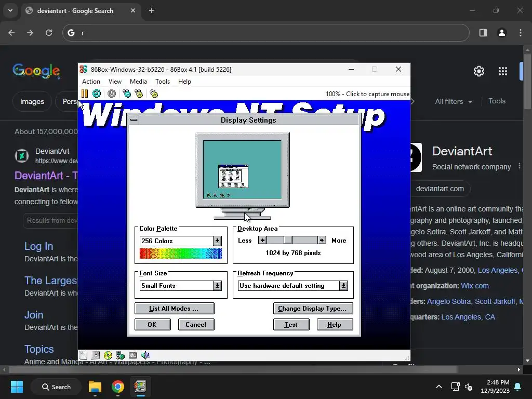Click the Desktop Area slider thumb
Viewport: 532px width, 399px height.
click(288, 240)
